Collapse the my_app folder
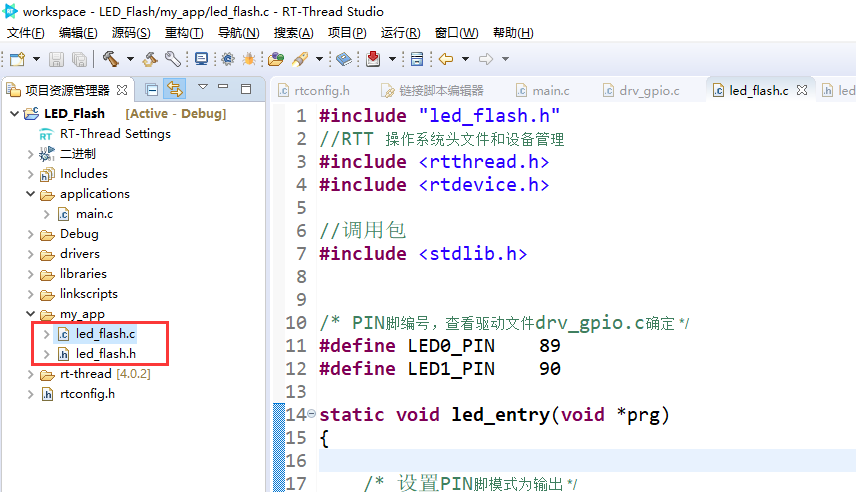Screen dimensions: 856x492 [x=31, y=314]
